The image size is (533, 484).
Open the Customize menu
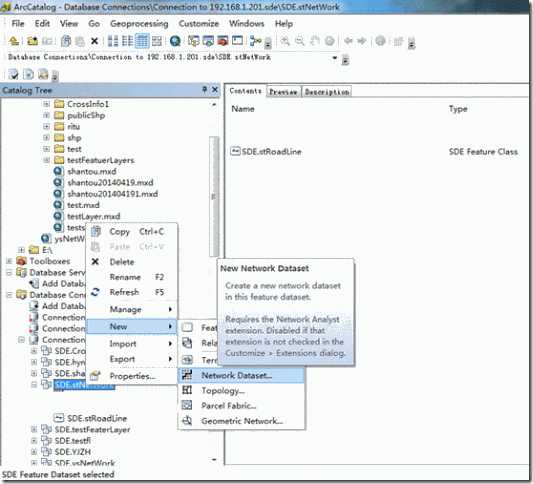point(199,23)
